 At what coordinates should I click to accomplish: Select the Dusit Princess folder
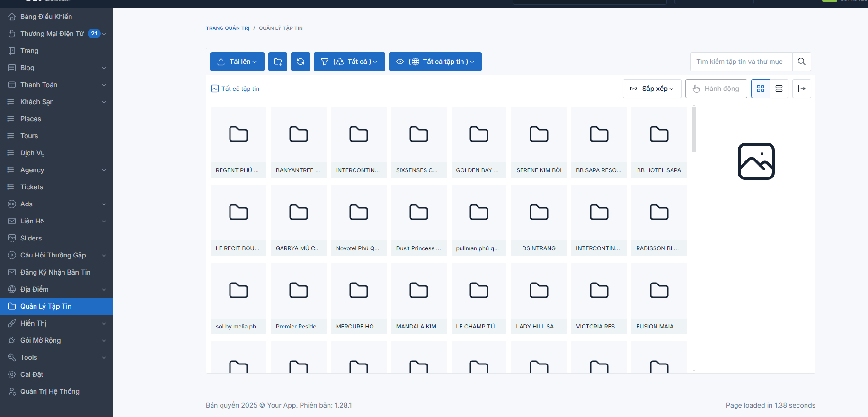(x=419, y=221)
